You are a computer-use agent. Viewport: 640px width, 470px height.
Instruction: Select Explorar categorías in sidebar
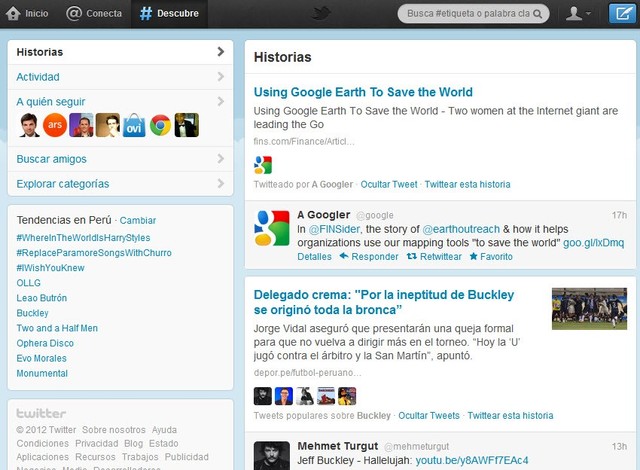pos(63,184)
